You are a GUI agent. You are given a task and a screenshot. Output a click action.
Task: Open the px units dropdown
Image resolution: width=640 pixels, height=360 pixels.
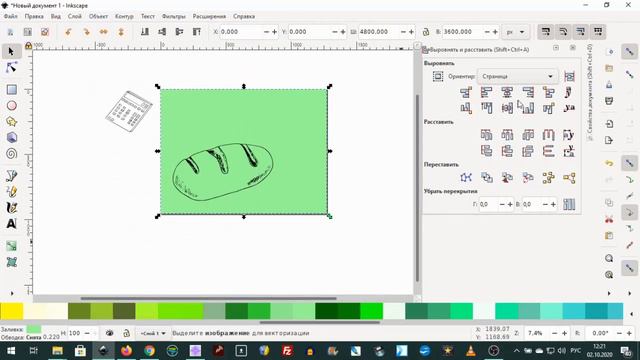tap(516, 32)
